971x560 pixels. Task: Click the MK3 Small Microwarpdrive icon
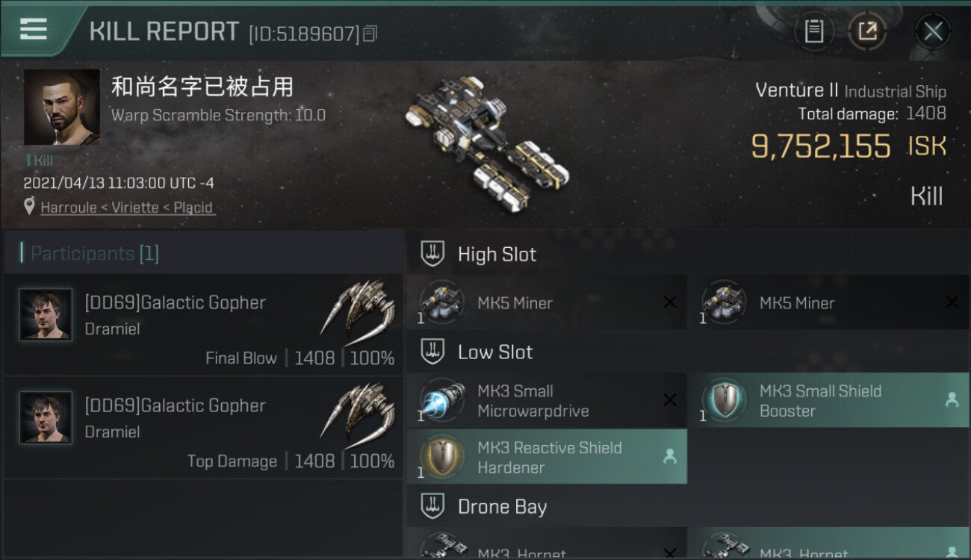[441, 401]
